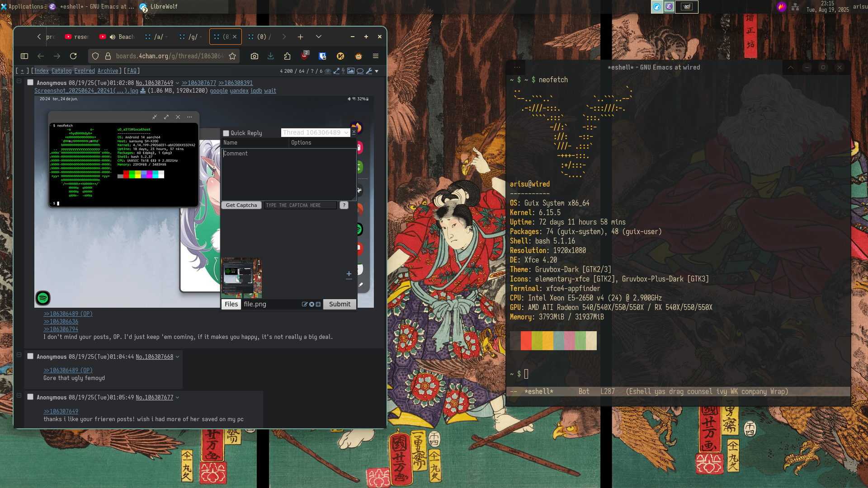Open the Thread 106306489 dropdown
868x488 pixels.
pyautogui.click(x=315, y=132)
